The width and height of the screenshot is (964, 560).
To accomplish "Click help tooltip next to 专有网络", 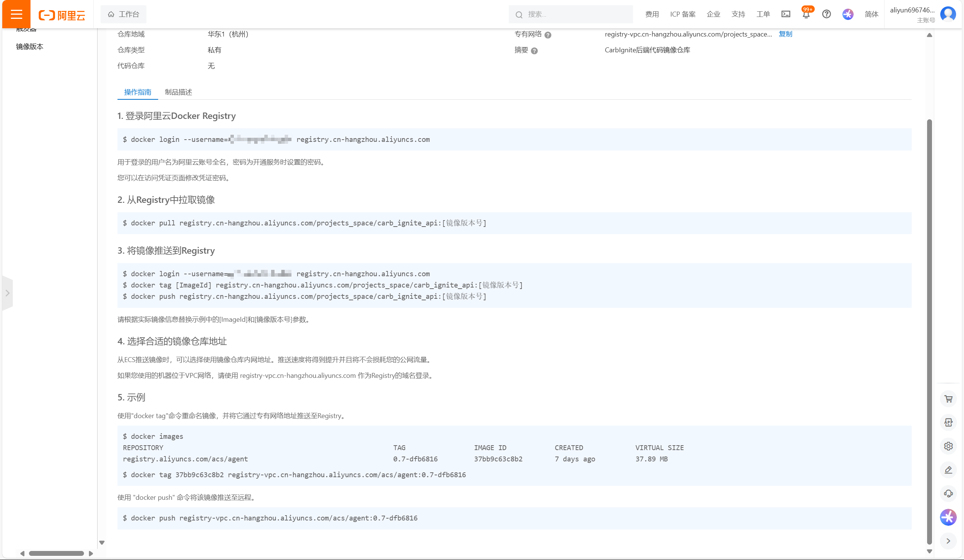I will (x=548, y=35).
